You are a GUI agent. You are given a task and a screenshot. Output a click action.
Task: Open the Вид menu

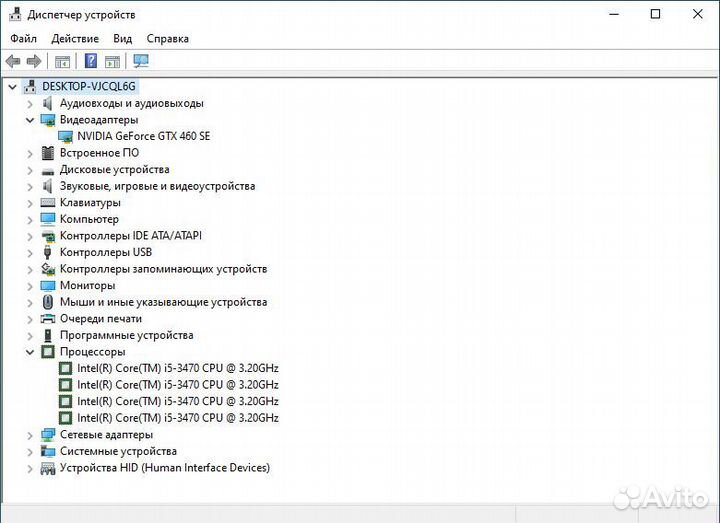(x=123, y=39)
